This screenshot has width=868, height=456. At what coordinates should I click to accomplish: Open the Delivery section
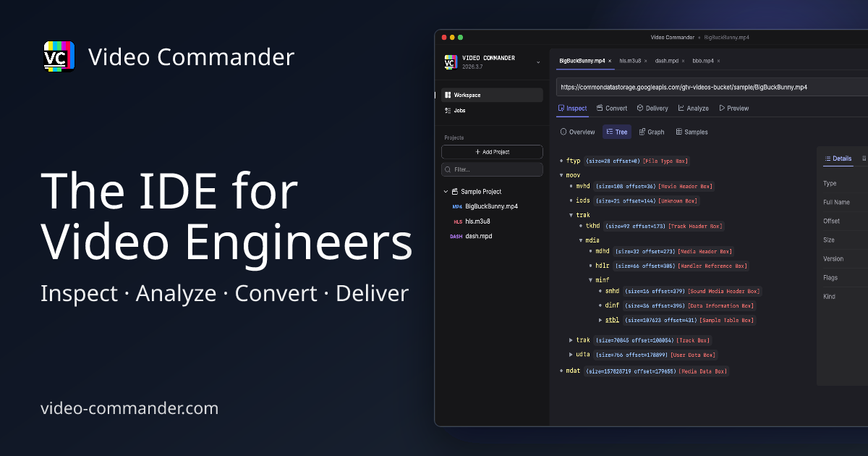(652, 108)
